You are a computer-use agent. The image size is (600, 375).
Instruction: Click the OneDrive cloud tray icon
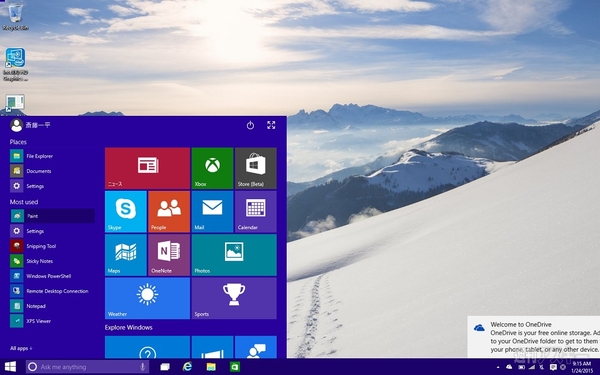[509, 367]
